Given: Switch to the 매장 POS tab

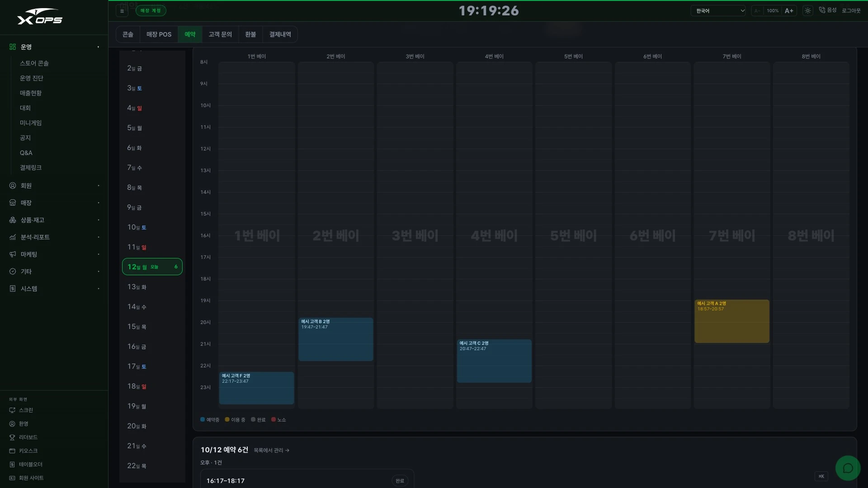Looking at the screenshot, I should (x=159, y=34).
